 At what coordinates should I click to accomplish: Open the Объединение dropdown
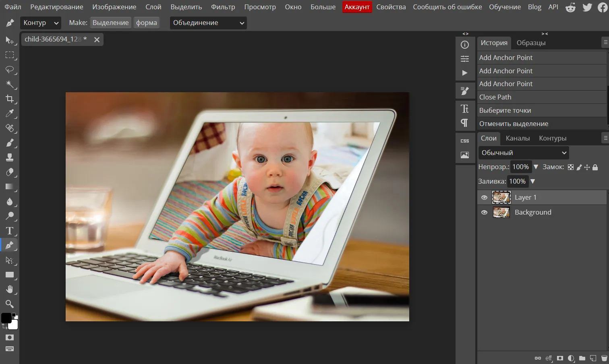[x=208, y=23]
